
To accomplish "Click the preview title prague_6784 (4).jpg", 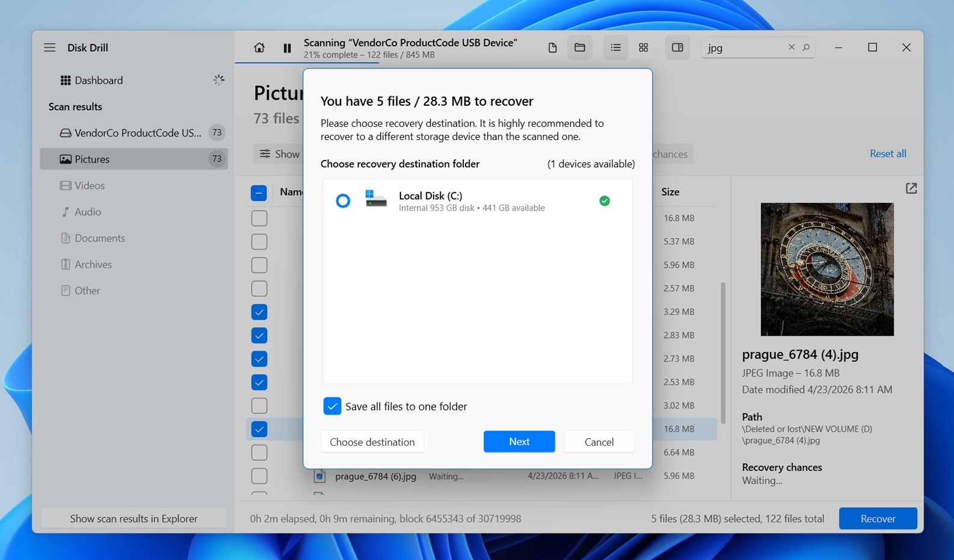I will [800, 354].
